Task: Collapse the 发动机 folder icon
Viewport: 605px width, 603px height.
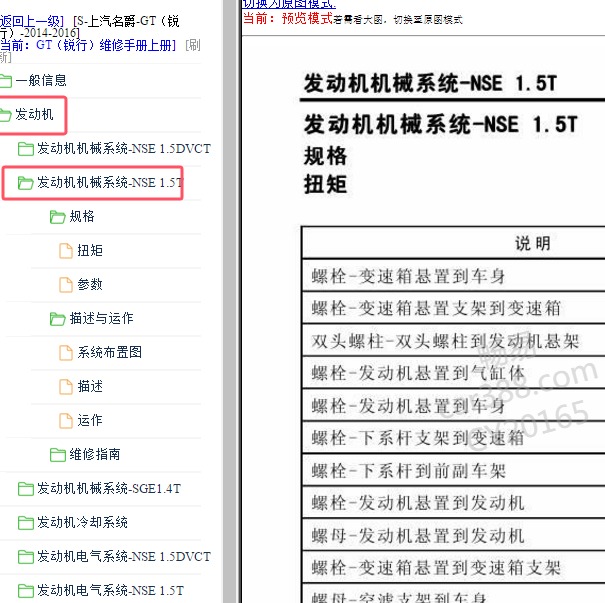Action: (x=5, y=115)
